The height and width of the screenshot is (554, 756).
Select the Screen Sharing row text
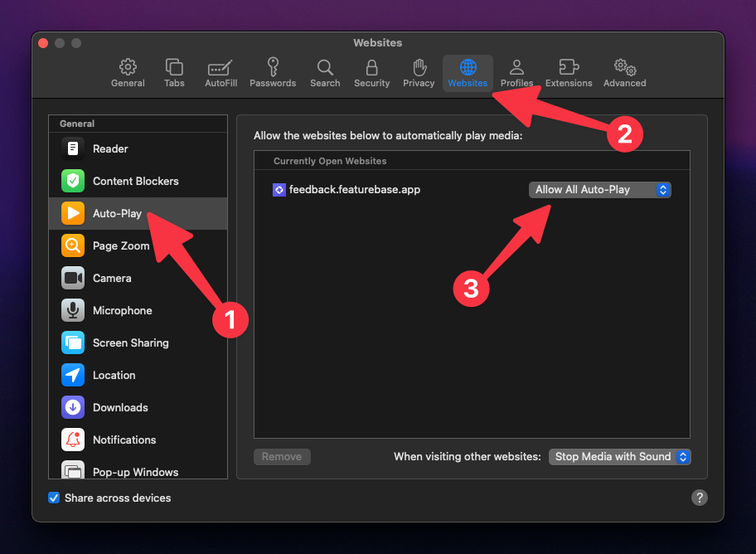[x=131, y=343]
